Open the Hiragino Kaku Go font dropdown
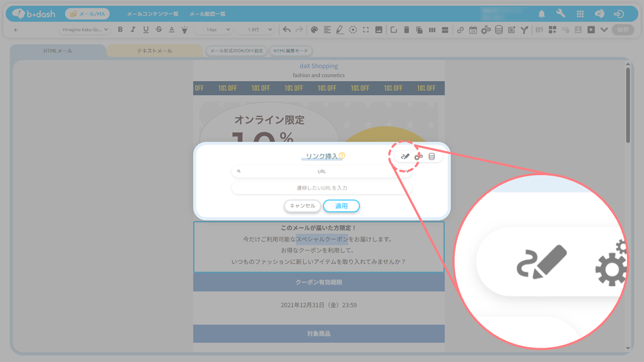Image resolution: width=644 pixels, height=362 pixels. tap(85, 30)
